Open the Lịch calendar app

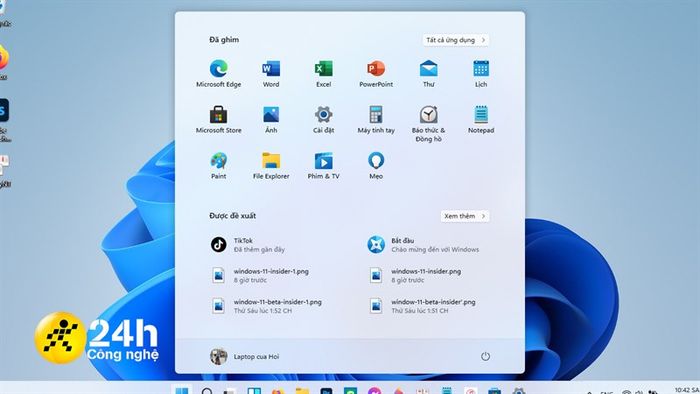pos(481,74)
